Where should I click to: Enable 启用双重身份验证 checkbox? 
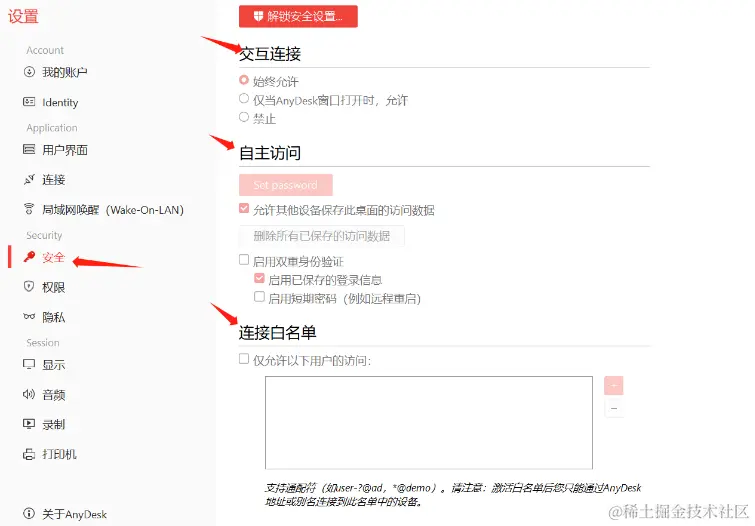[x=244, y=260]
